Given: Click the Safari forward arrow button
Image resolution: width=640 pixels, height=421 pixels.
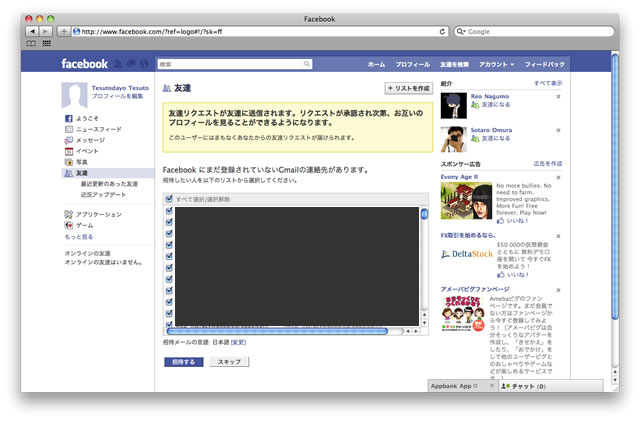Looking at the screenshot, I should click(x=45, y=31).
